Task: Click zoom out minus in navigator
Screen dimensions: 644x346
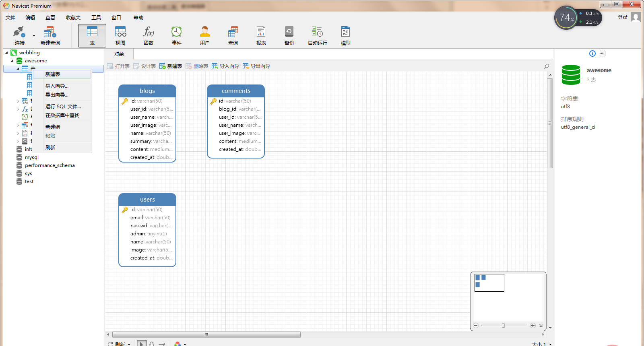Action: (x=476, y=325)
